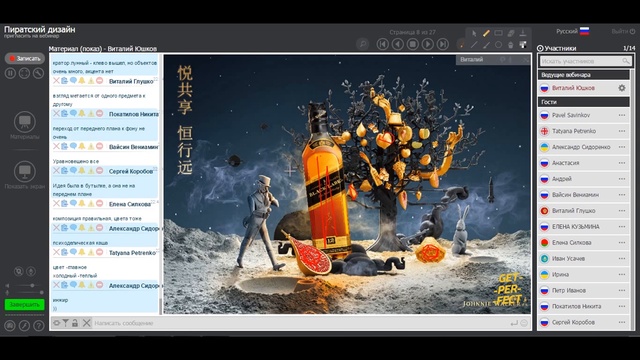This screenshot has width=640, height=360.
Task: Open the drawing color picker swatch
Action: pos(523,45)
